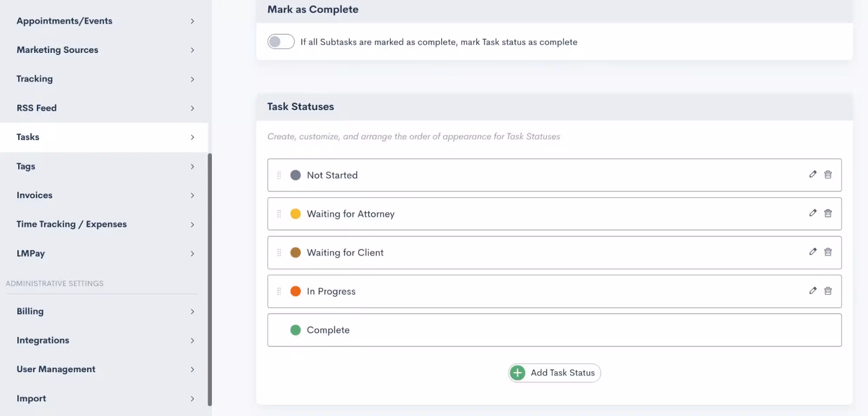
Task: Edit the In Progress status
Action: pyautogui.click(x=813, y=291)
